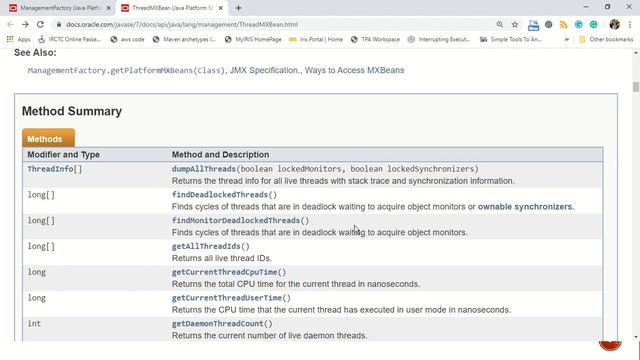Select the Methods tab in Method Summary
640x360 pixels.
(x=48, y=138)
